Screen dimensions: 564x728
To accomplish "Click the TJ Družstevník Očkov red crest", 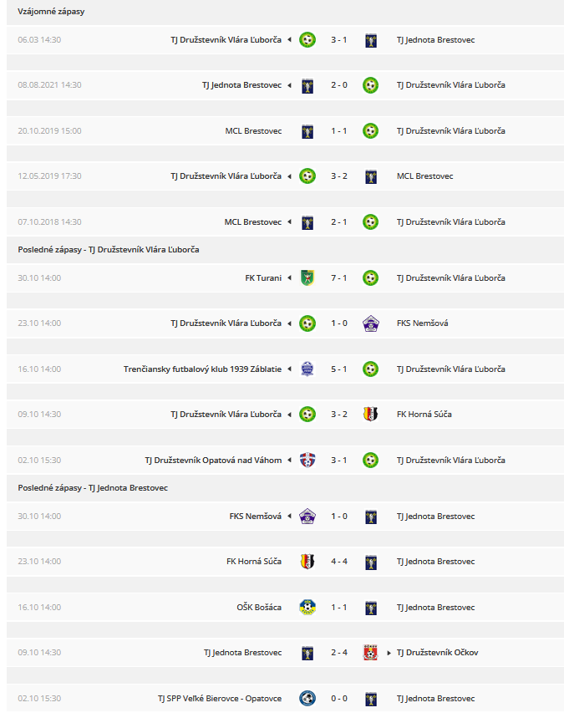I will [x=370, y=652].
